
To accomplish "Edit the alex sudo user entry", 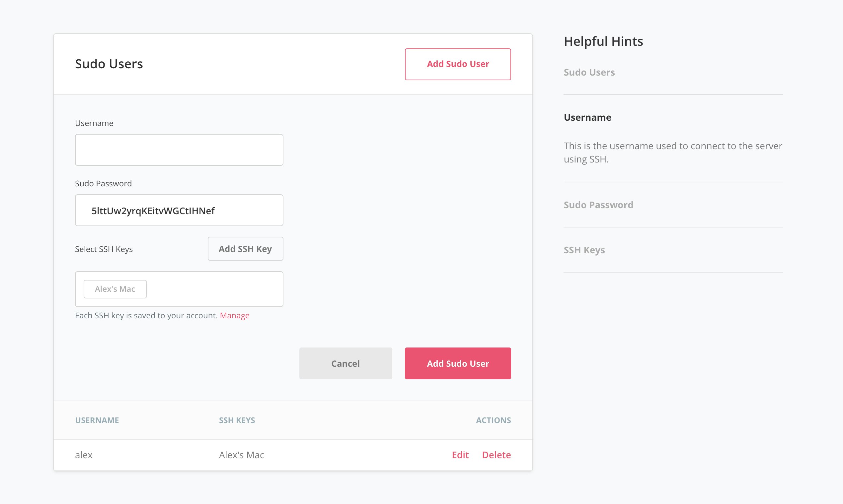I will (x=460, y=455).
